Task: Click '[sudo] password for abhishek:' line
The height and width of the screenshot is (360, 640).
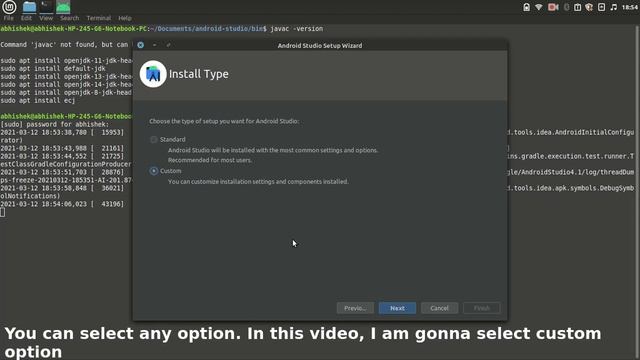Action: pos(55,124)
